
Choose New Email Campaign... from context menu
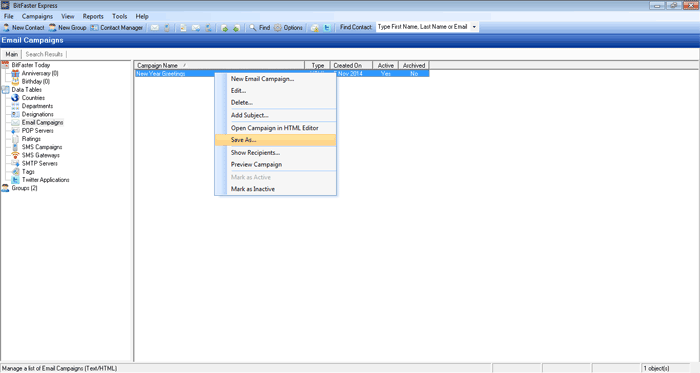click(x=275, y=79)
